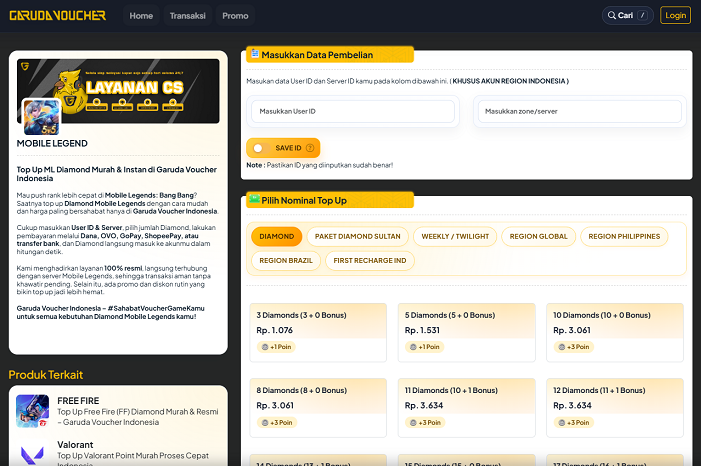The height and width of the screenshot is (466, 701).
Task: Choose the 3 Diamonds Rp. 1.076 card
Action: tap(318, 332)
